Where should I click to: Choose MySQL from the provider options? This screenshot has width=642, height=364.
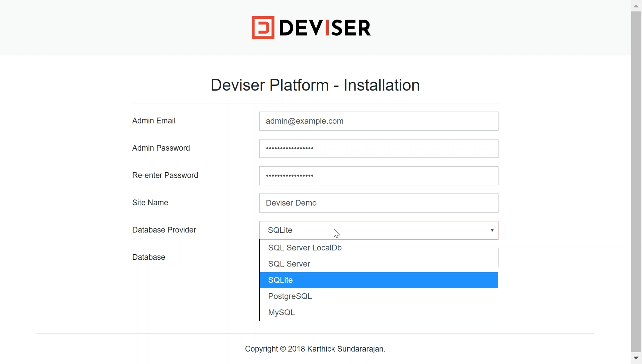tap(281, 312)
